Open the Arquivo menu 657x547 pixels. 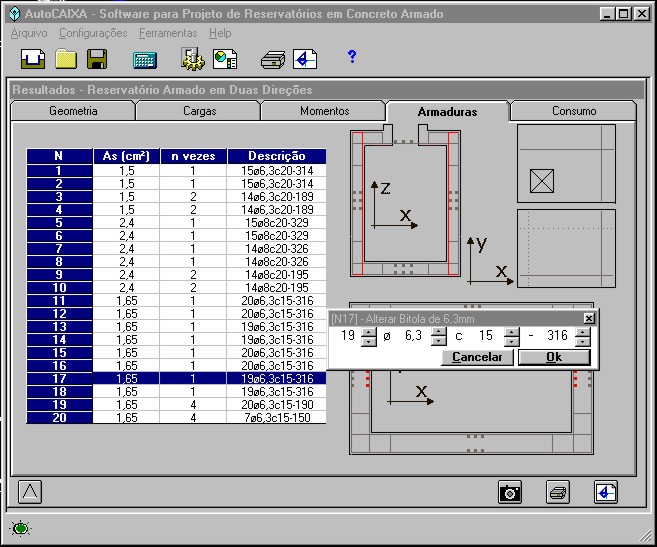(x=29, y=33)
